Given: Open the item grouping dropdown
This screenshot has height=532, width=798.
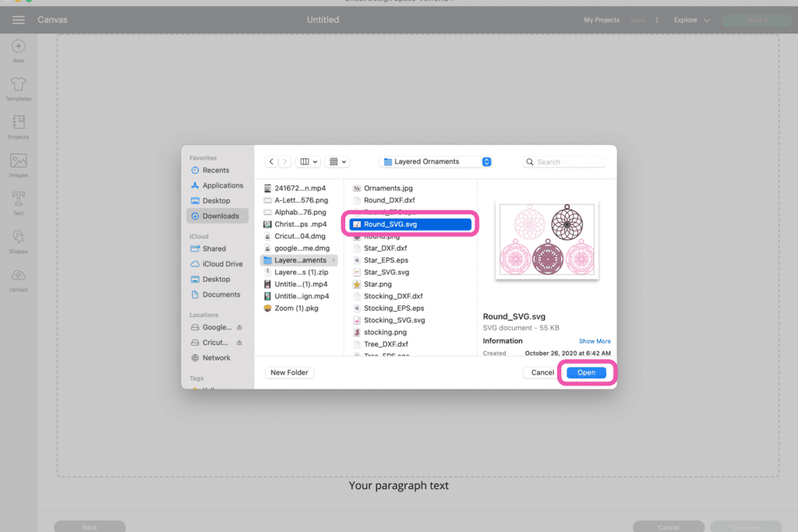Looking at the screenshot, I should point(337,162).
